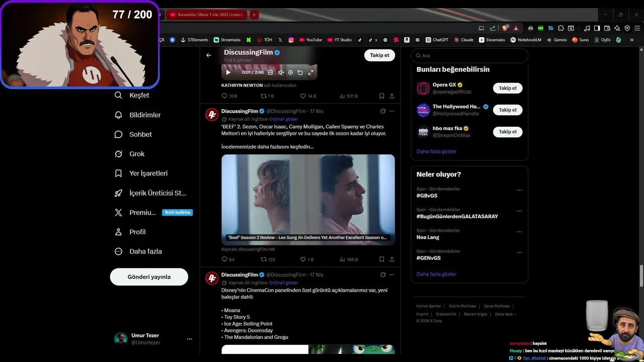The height and width of the screenshot is (362, 644).
Task: Open more options on the BEEF post
Action: click(x=392, y=111)
